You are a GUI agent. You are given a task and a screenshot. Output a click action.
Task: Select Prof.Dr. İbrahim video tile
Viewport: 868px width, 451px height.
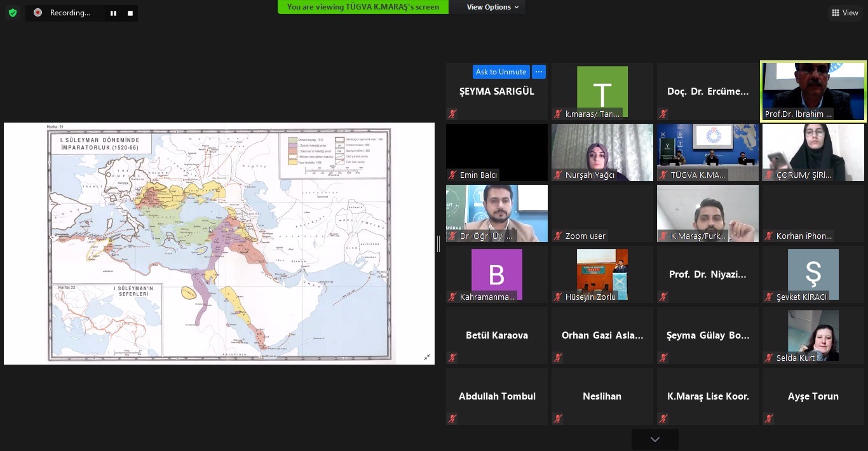813,91
